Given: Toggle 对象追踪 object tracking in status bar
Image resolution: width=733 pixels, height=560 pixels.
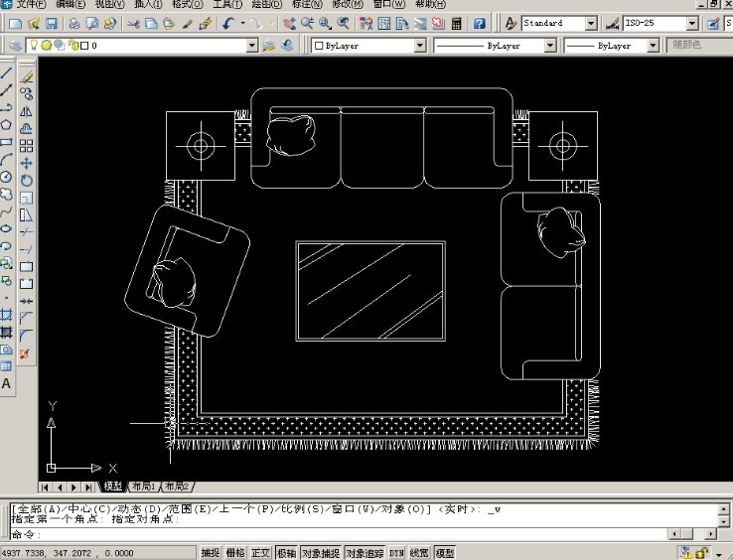Looking at the screenshot, I should coord(365,553).
